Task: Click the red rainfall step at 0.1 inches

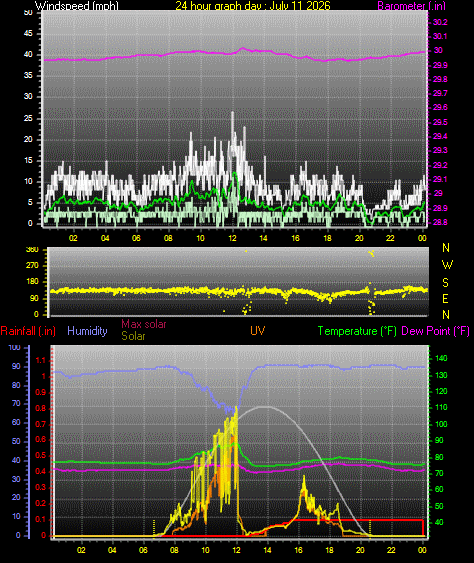Action: coord(359,520)
